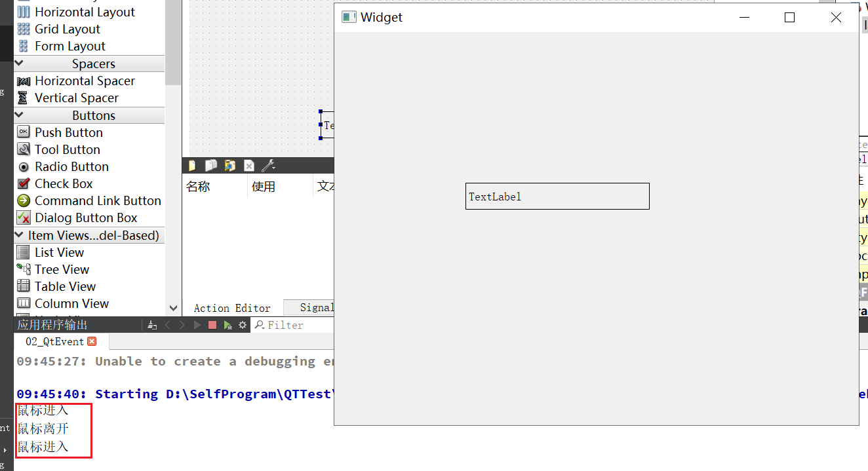This screenshot has height=471, width=868.
Task: Go to next output tab arrow
Action: point(182,325)
